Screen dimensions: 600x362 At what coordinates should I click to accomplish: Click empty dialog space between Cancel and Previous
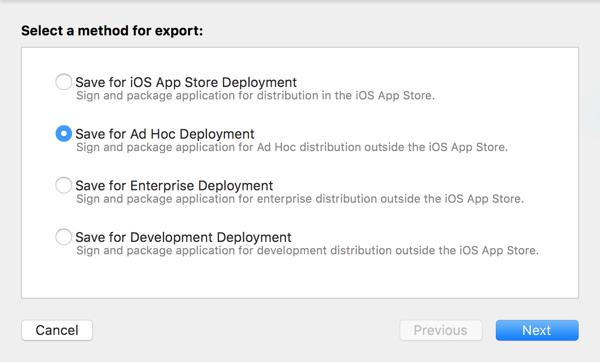point(246,330)
